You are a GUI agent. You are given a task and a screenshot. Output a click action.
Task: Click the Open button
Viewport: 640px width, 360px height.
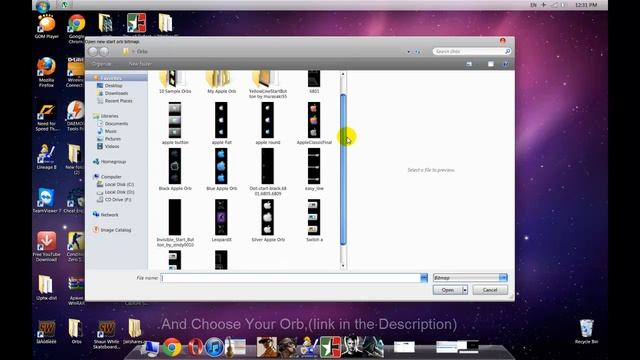[447, 290]
